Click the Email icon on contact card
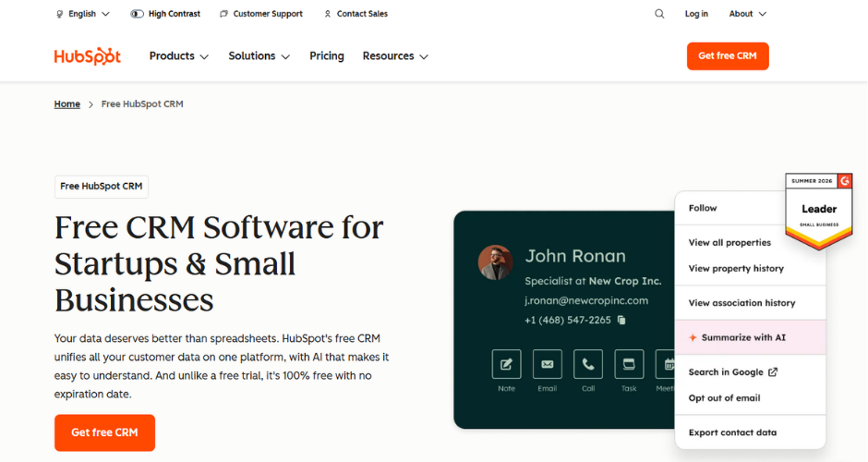 [x=548, y=364]
